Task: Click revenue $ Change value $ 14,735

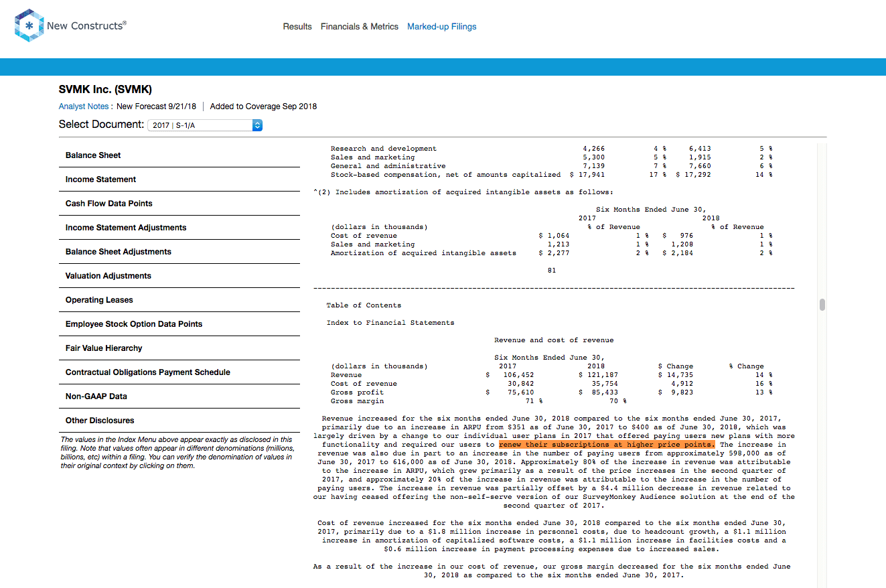Action: point(676,375)
